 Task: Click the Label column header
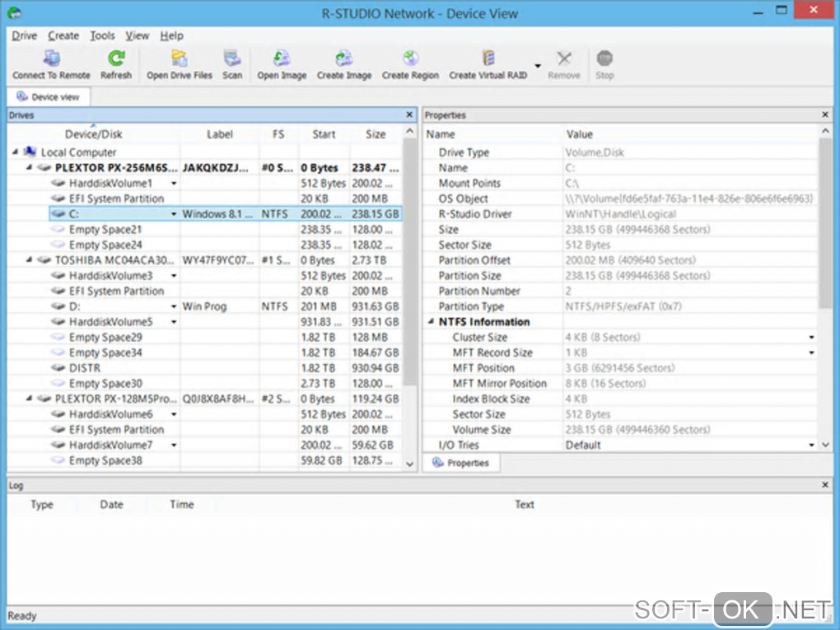pyautogui.click(x=220, y=134)
